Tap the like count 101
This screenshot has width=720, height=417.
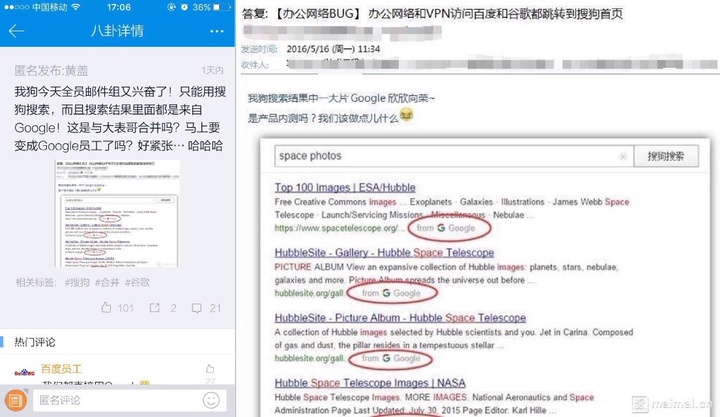(x=125, y=308)
